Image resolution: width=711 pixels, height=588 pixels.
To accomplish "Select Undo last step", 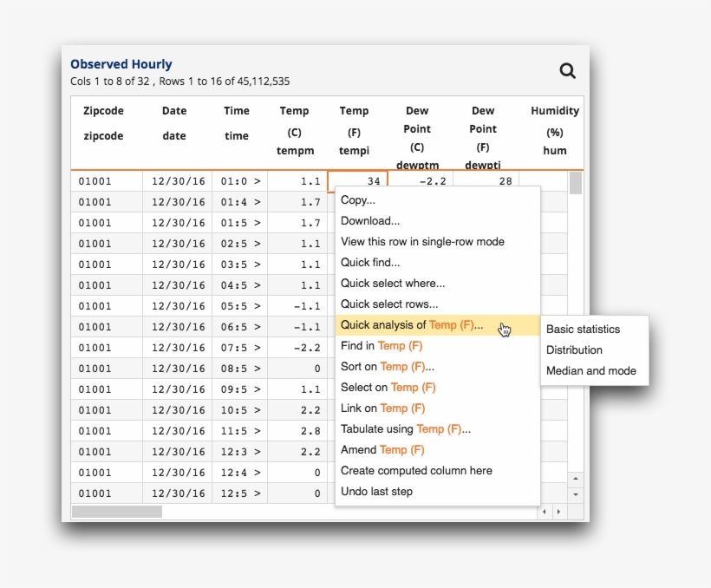I will (x=438, y=492).
